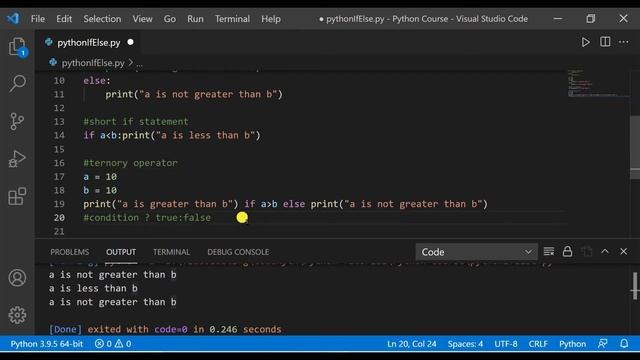Image resolution: width=640 pixels, height=360 pixels.
Task: Change line ending via CRLF
Action: click(x=538, y=344)
